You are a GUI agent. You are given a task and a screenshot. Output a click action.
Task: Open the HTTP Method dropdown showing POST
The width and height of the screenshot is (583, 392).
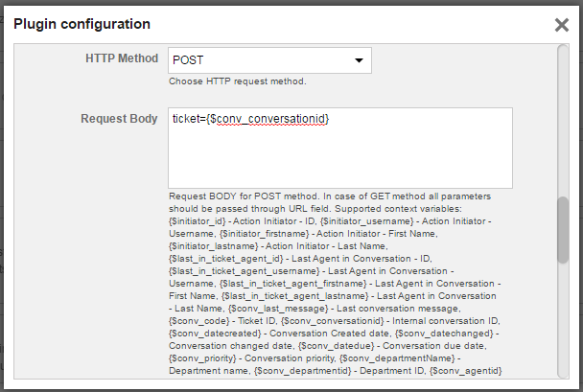click(x=268, y=60)
